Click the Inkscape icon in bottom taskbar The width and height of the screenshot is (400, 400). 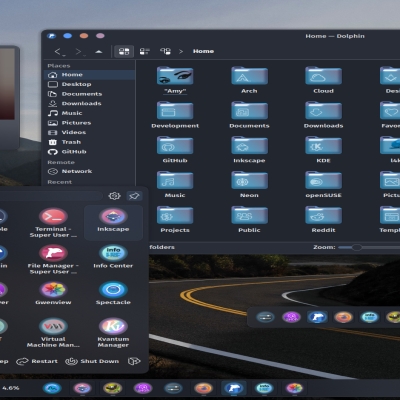(x=82, y=388)
